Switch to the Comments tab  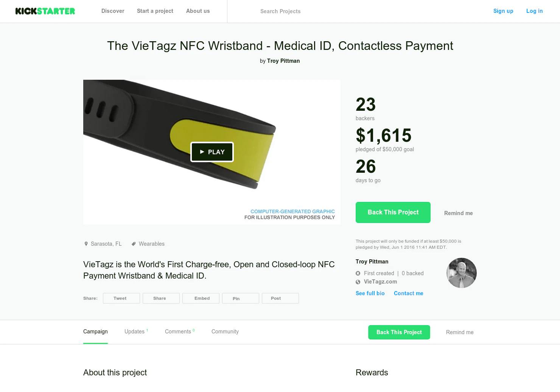click(178, 332)
